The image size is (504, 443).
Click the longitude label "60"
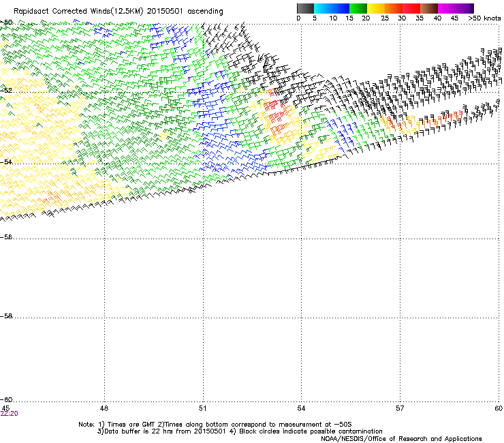[499, 408]
